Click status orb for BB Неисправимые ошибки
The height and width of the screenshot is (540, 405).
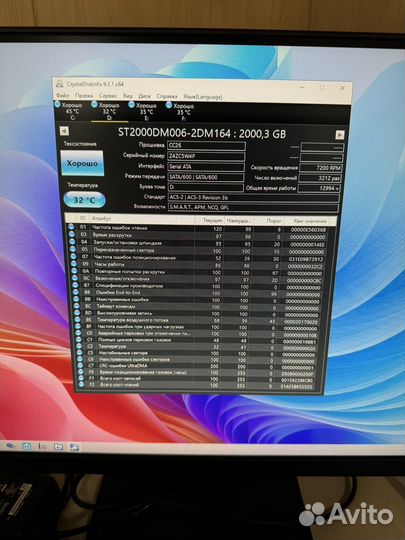point(77,299)
